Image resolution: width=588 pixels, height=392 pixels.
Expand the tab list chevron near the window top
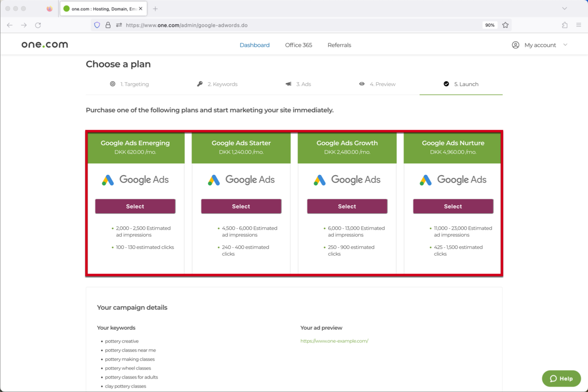click(564, 8)
